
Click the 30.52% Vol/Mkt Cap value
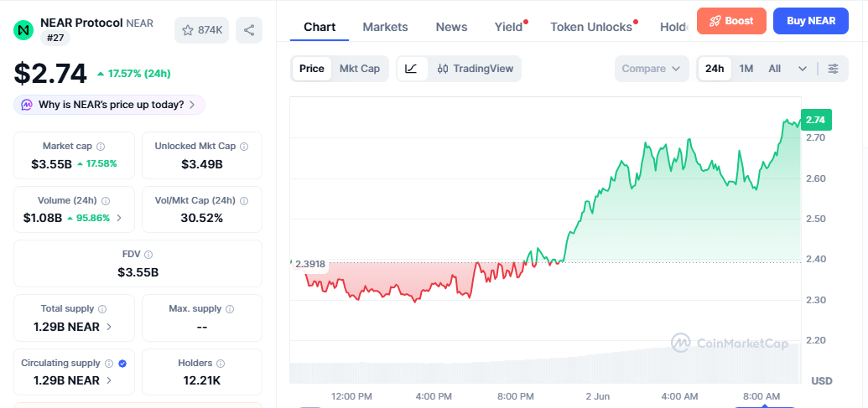[x=201, y=218]
